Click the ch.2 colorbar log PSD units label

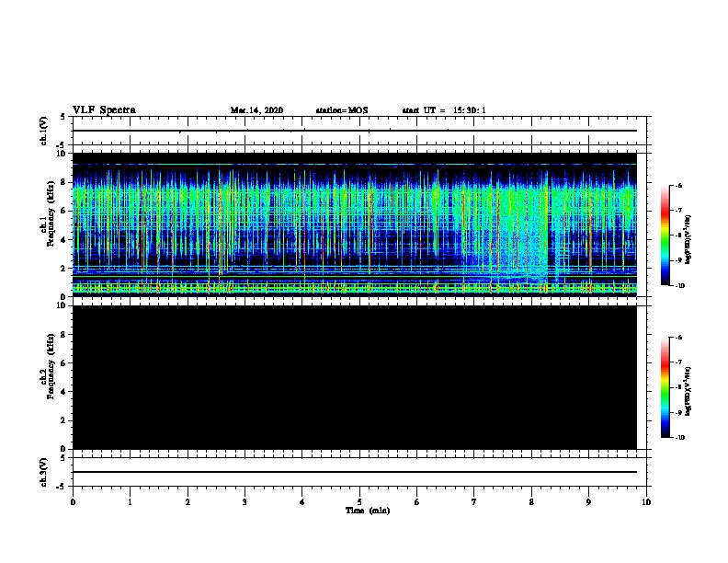(688, 392)
